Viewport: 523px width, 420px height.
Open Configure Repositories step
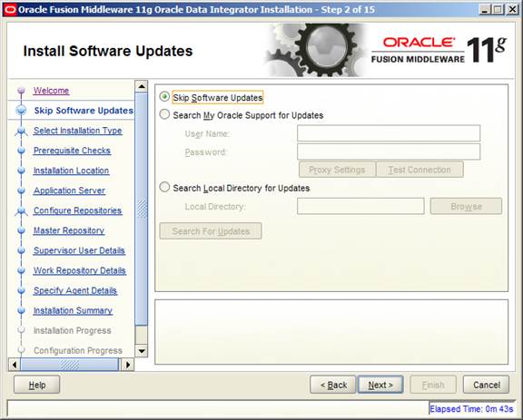[x=77, y=210]
